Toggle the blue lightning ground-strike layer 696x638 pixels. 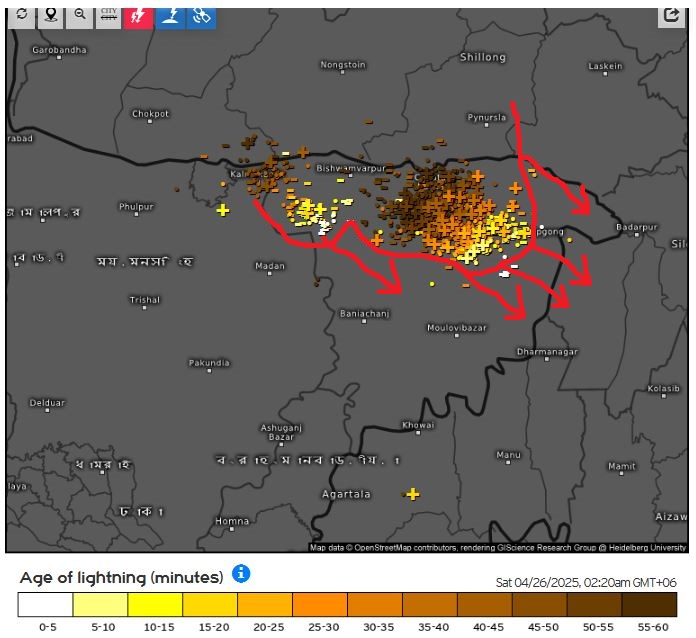pos(170,16)
